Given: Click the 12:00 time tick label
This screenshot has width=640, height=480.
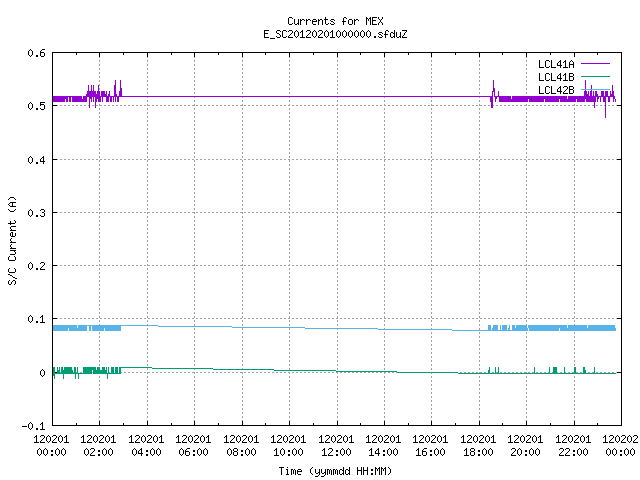Looking at the screenshot, I should point(336,452).
